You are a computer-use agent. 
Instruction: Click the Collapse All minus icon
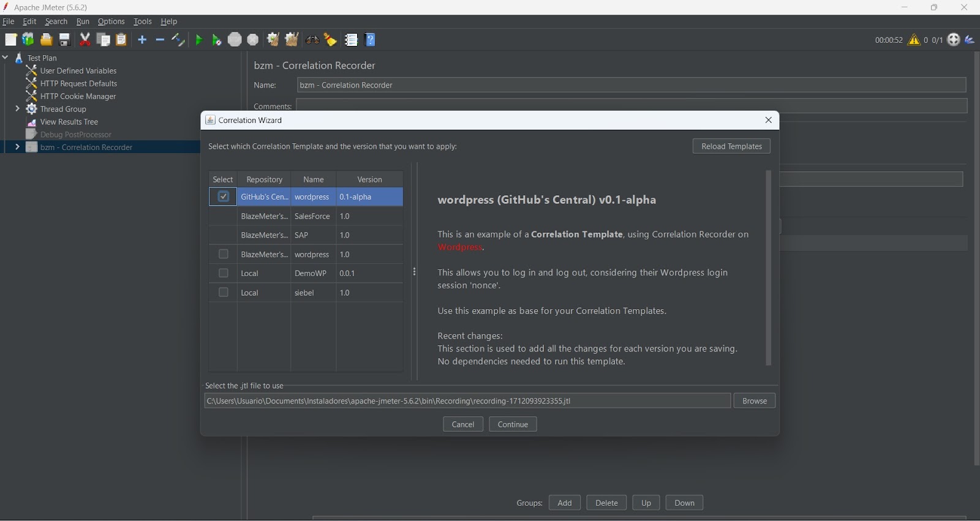[x=160, y=40]
